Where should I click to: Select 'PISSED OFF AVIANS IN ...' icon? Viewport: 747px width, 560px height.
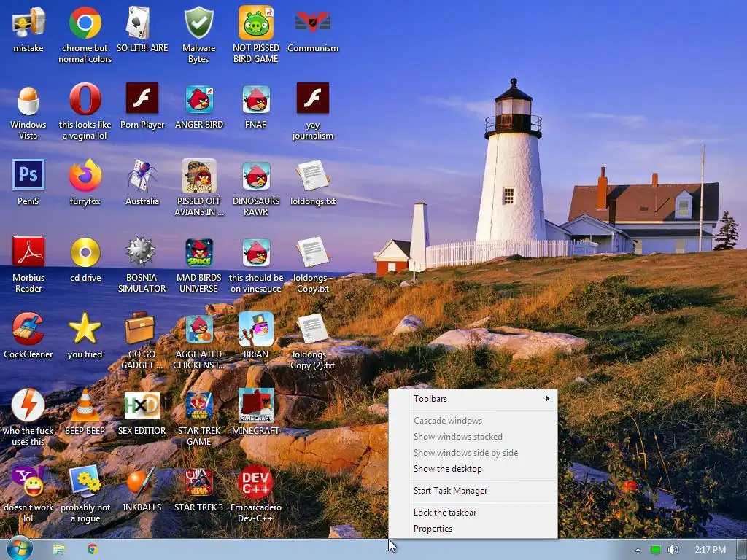[x=198, y=176]
